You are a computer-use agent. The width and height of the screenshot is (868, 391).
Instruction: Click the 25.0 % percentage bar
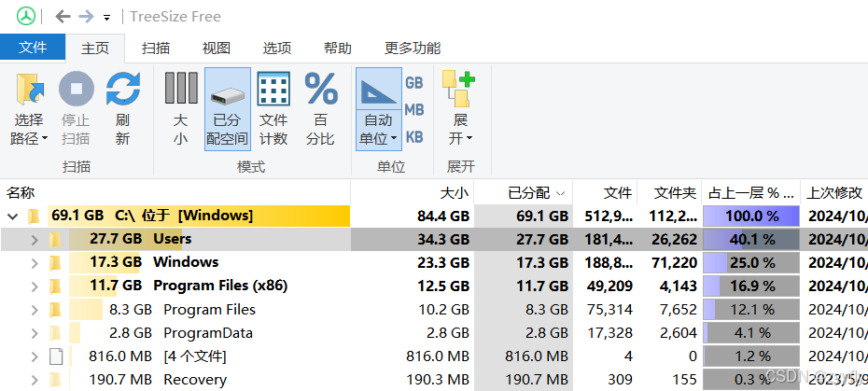pos(751,262)
